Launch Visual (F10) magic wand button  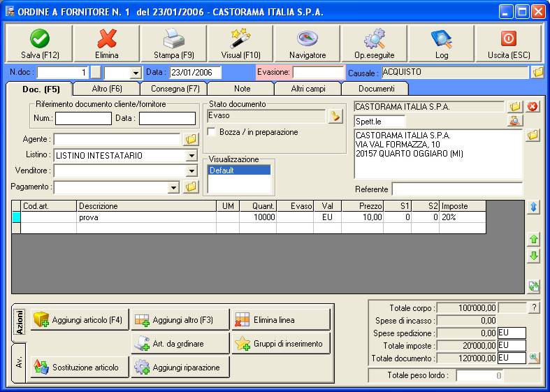240,43
